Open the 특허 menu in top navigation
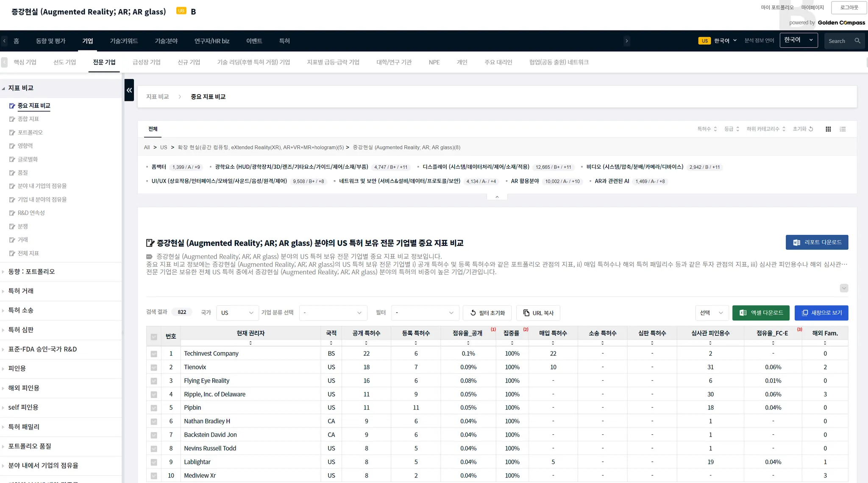868x483 pixels. pyautogui.click(x=284, y=41)
